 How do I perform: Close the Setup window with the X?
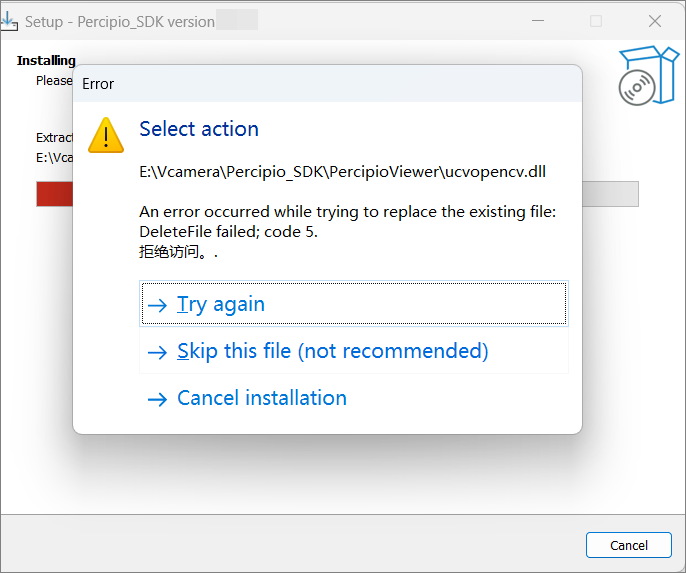coord(655,21)
